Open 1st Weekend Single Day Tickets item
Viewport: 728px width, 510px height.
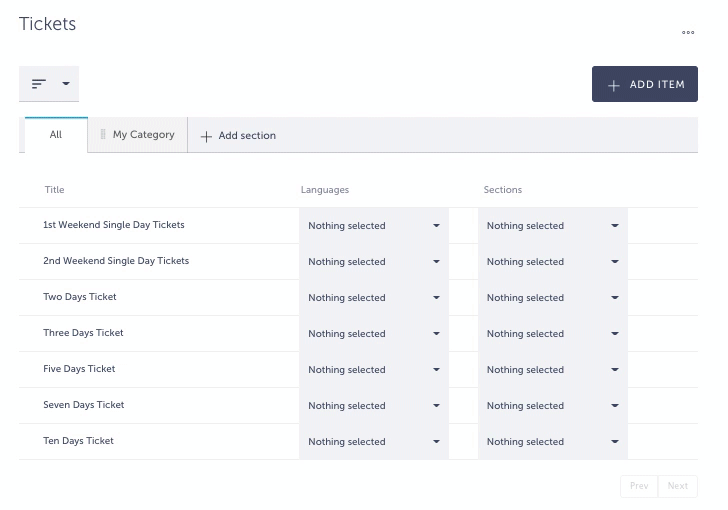pyautogui.click(x=114, y=225)
